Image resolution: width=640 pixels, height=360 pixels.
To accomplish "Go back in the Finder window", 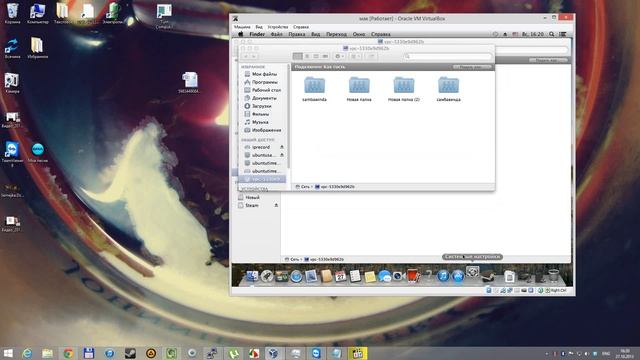I will (246, 56).
